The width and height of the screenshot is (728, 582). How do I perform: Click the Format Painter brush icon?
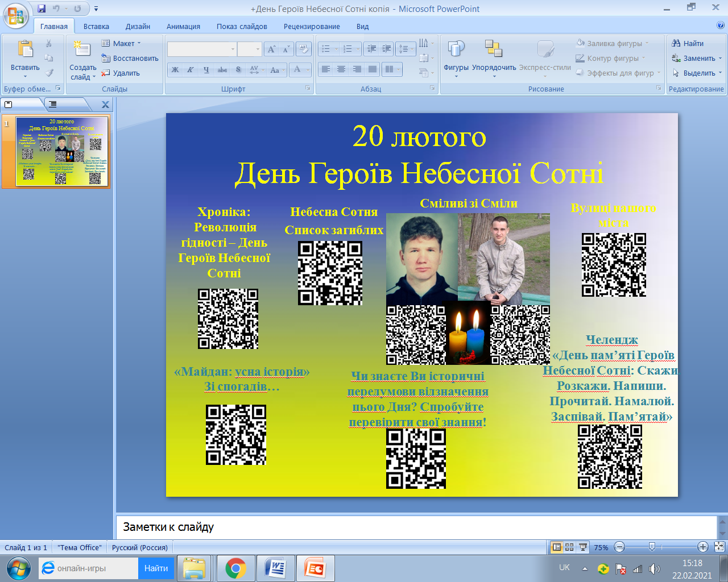click(x=49, y=73)
